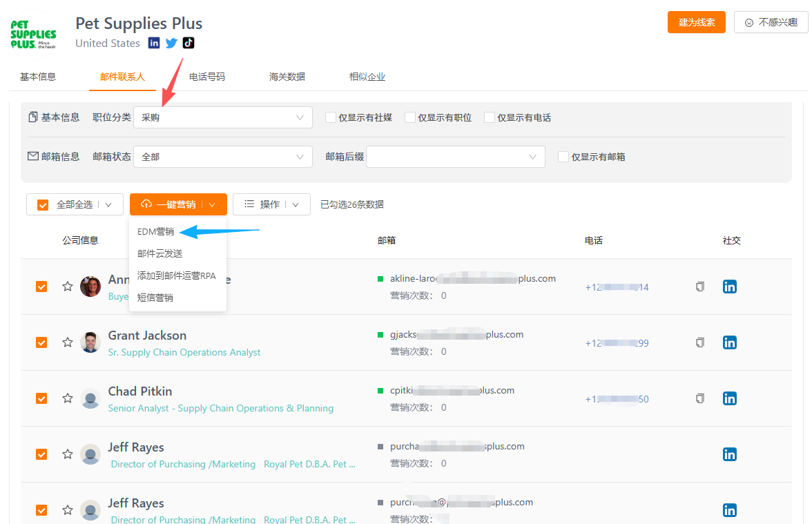
Task: Click the 建为线索 button
Action: coord(697,22)
